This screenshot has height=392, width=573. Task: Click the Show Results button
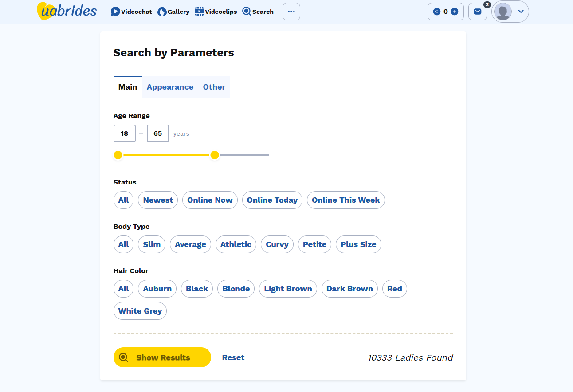[x=162, y=357]
